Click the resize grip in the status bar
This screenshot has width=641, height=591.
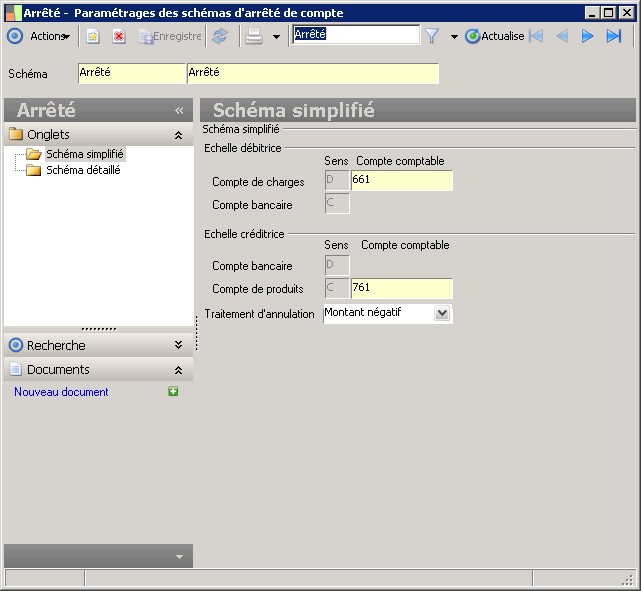(628, 580)
